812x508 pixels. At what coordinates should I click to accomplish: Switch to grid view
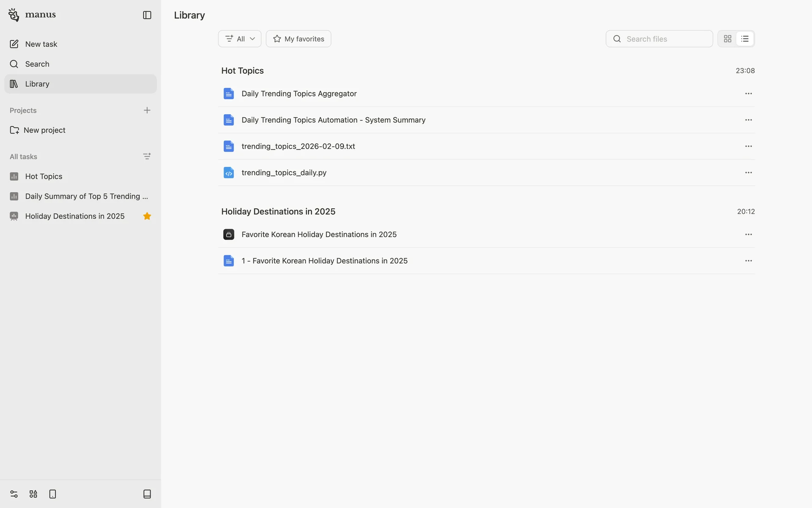pos(727,39)
